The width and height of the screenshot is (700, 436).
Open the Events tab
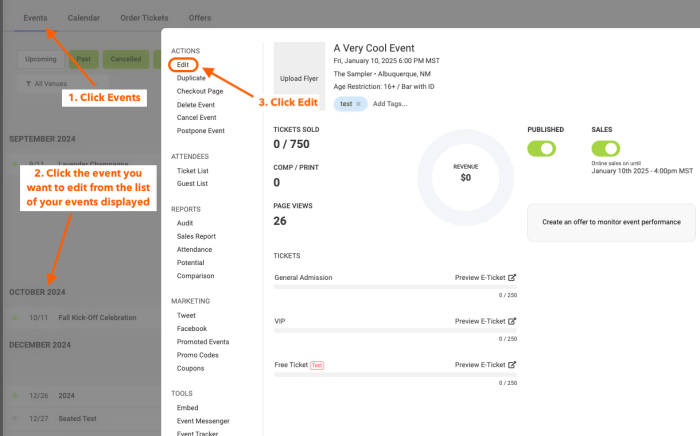[35, 18]
